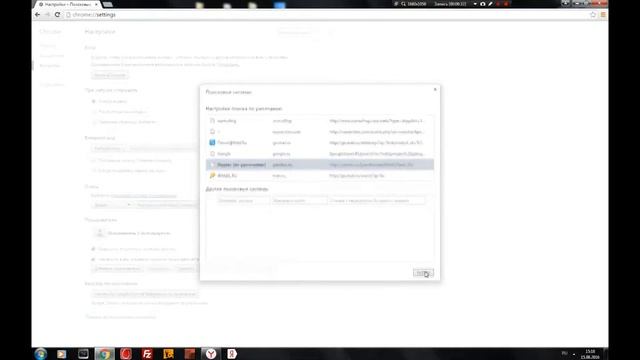The width and height of the screenshot is (640, 360).
Task: Open the brown square taskbar app
Action: (189, 354)
